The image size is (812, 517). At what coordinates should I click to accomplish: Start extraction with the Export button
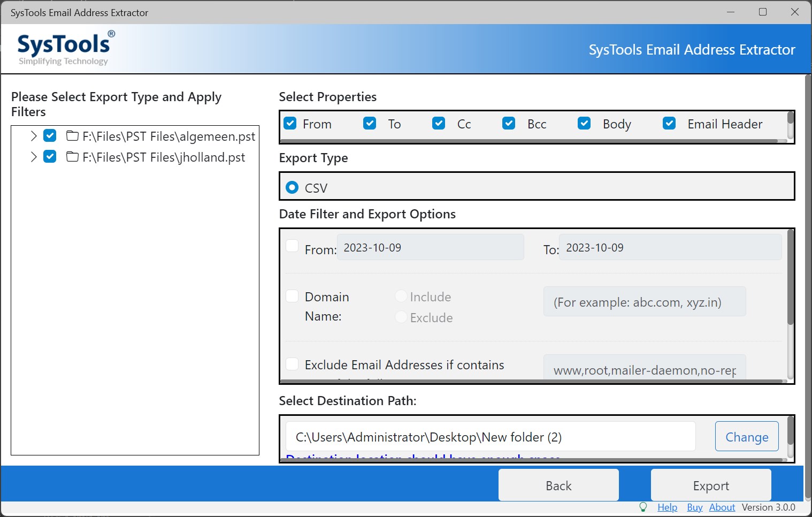711,485
